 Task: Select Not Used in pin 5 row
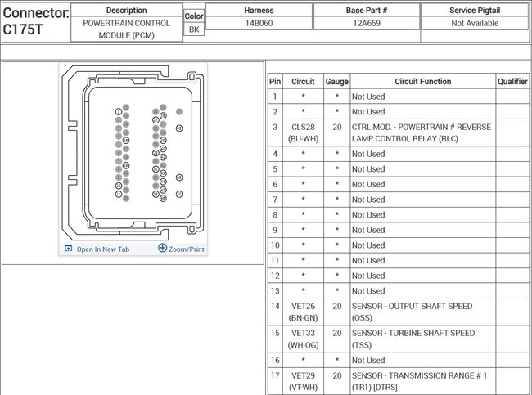[368, 169]
